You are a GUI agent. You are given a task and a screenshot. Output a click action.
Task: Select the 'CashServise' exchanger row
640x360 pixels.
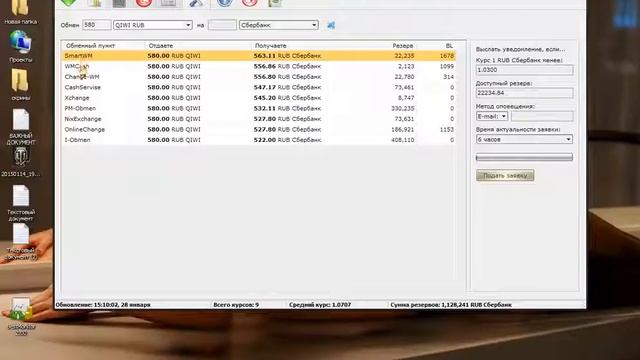tap(259, 87)
